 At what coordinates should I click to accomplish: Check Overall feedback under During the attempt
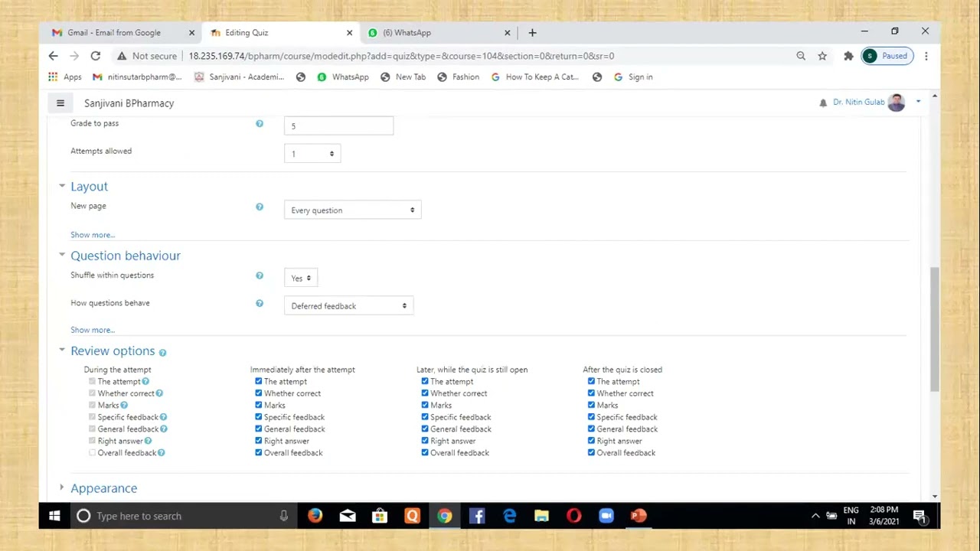pos(93,452)
